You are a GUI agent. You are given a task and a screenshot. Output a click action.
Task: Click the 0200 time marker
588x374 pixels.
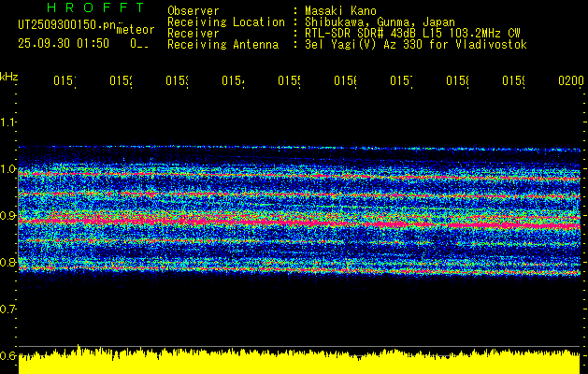click(x=571, y=80)
